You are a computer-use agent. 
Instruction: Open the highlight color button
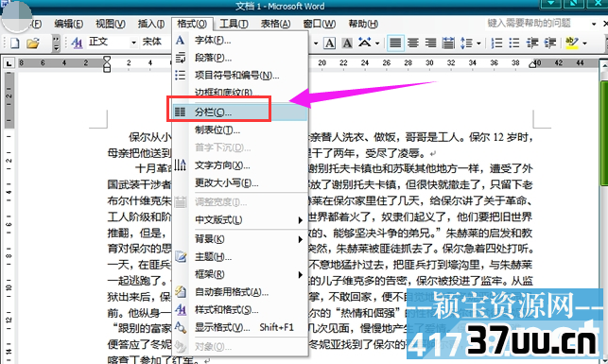(x=571, y=43)
